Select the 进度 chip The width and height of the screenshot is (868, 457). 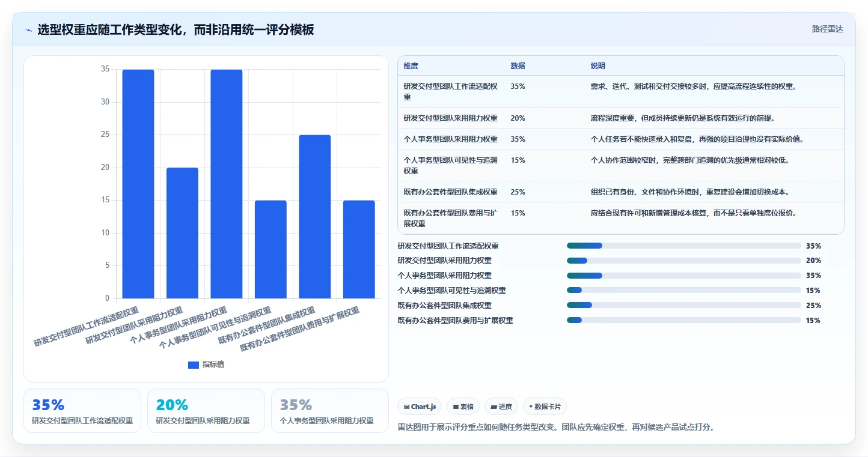tap(501, 407)
